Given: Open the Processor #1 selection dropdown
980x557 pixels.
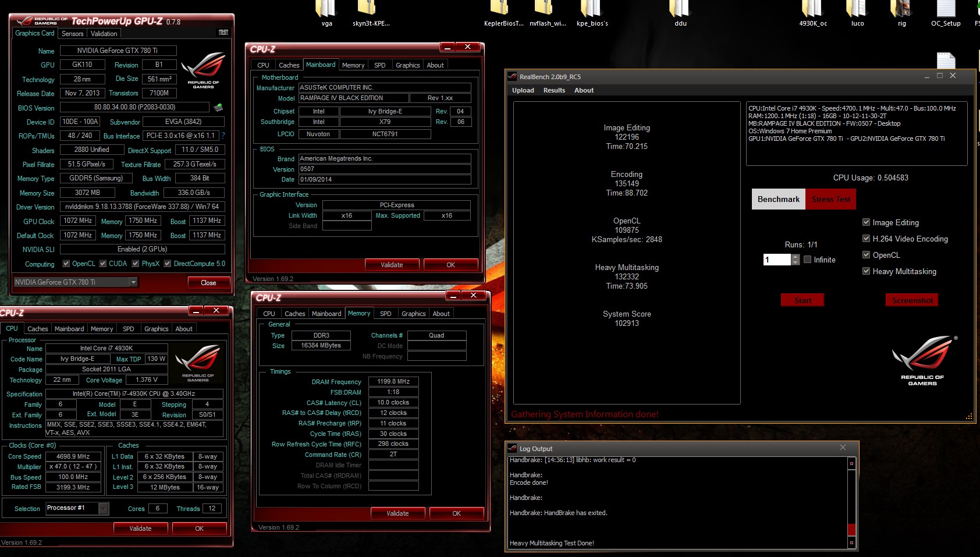Looking at the screenshot, I should click(103, 508).
